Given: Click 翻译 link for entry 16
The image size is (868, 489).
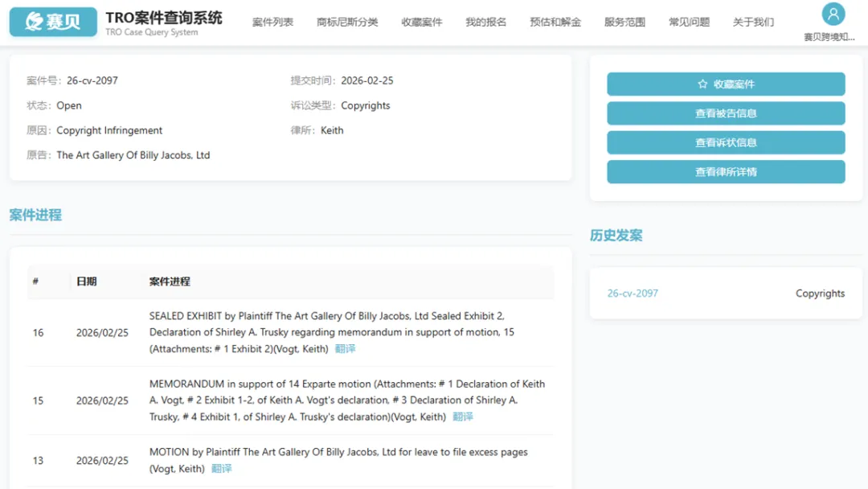Looking at the screenshot, I should 345,349.
